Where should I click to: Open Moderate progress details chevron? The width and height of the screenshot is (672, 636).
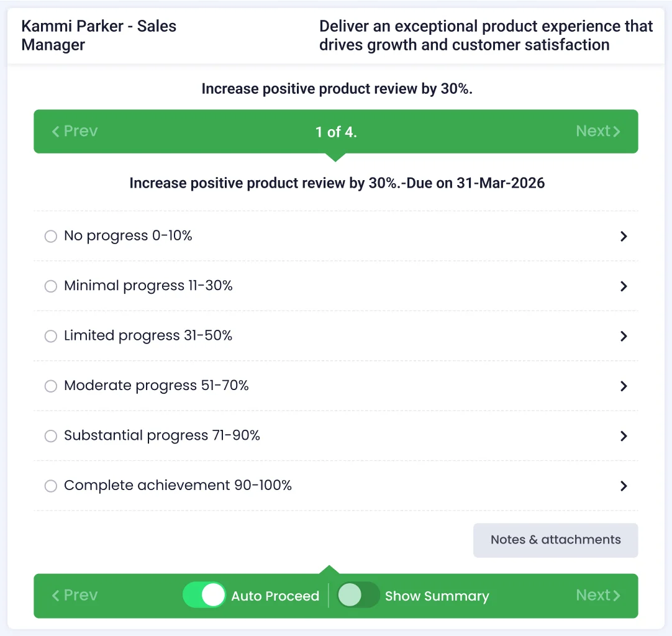[x=624, y=386]
